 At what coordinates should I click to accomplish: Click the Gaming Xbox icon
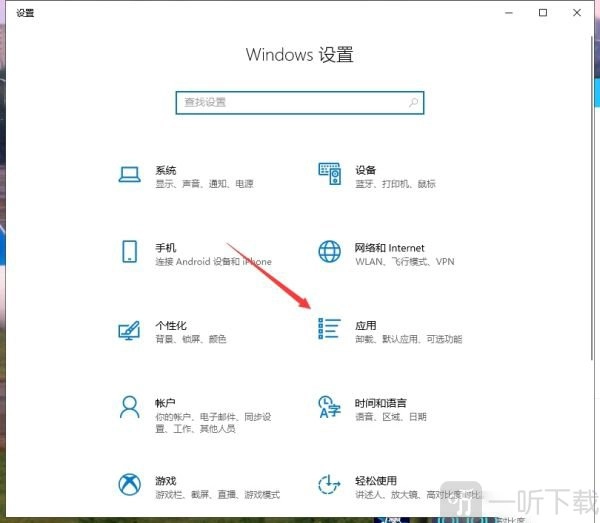point(129,485)
